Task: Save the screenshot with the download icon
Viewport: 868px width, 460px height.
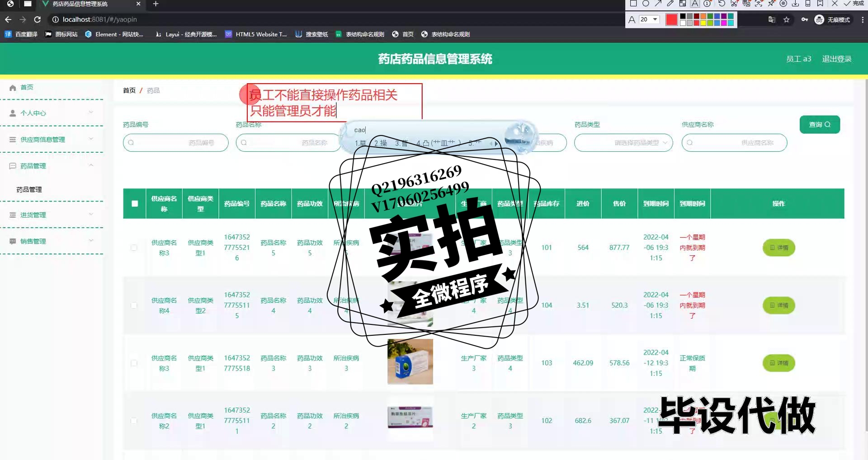Action: (795, 3)
